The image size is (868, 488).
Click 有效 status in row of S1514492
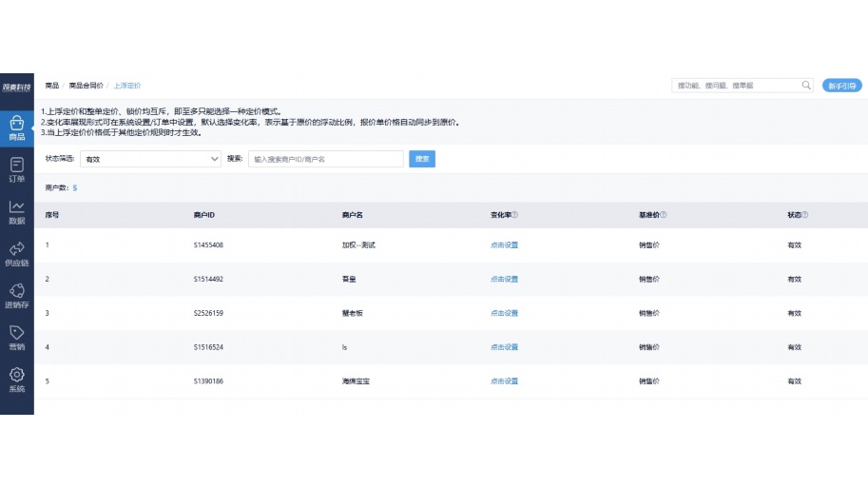pos(795,279)
